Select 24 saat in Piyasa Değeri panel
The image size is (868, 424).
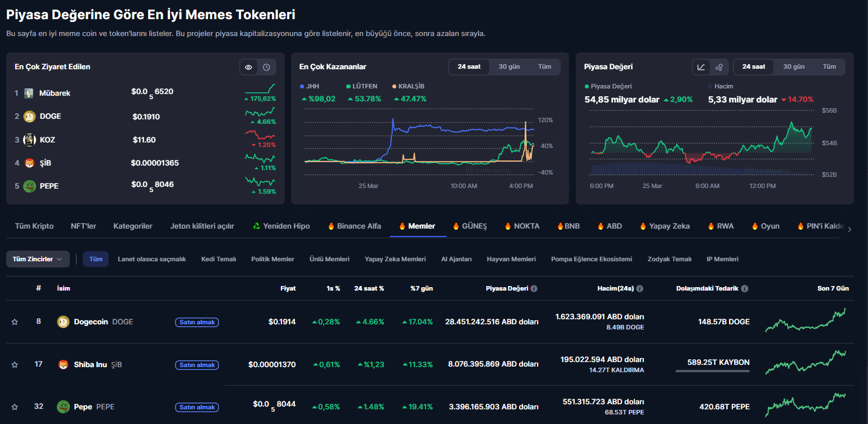pos(754,66)
